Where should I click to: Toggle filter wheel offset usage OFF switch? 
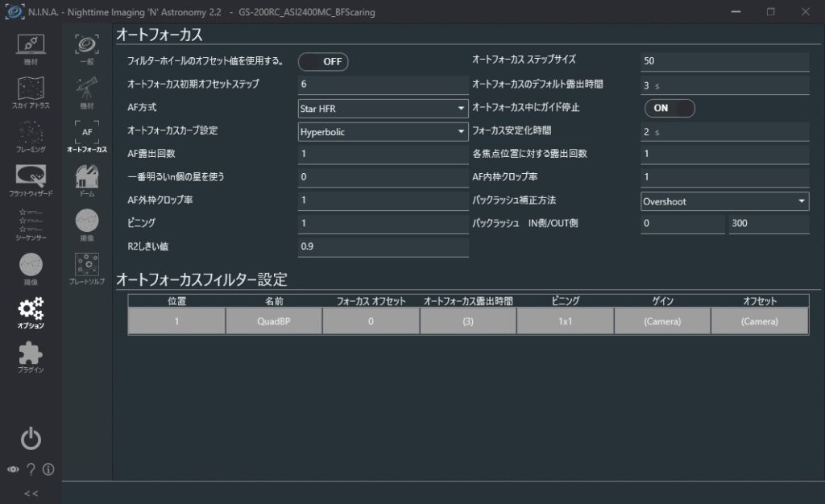click(323, 61)
